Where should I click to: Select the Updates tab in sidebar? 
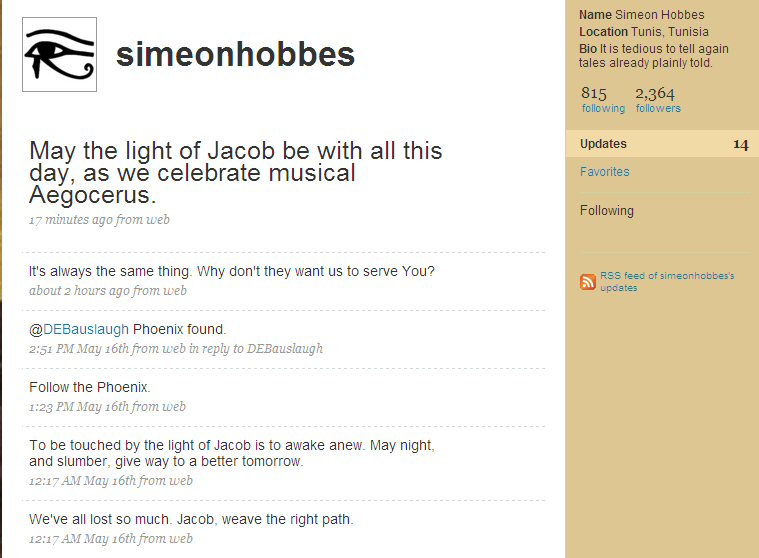click(662, 144)
